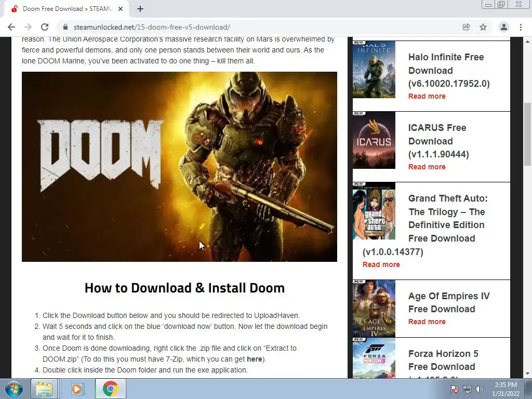Open the Action Center flag tray icon

coord(455,389)
